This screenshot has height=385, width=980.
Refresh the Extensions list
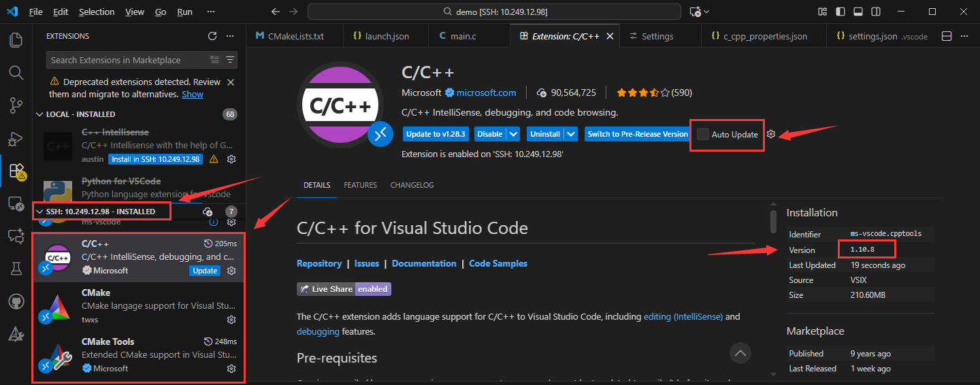coord(212,36)
